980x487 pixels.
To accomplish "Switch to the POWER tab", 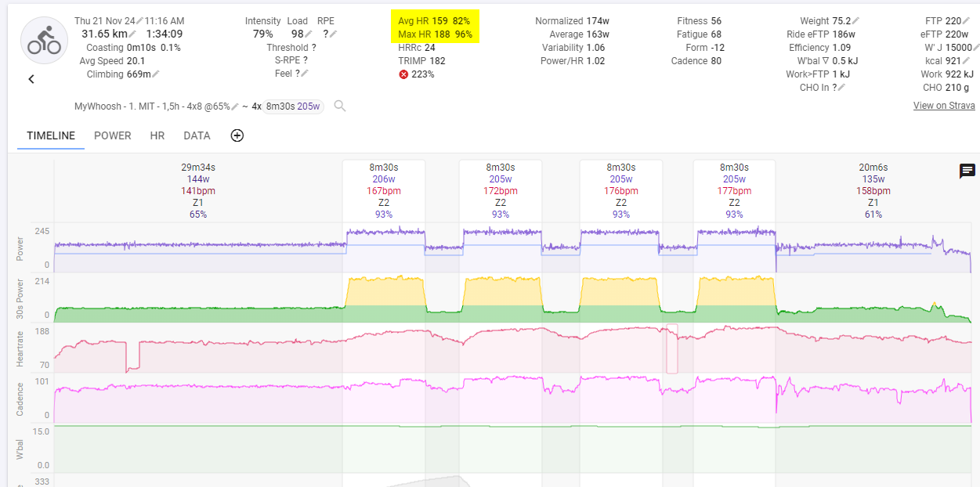I will (113, 135).
